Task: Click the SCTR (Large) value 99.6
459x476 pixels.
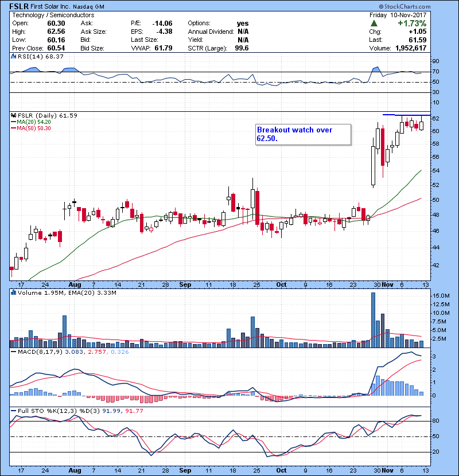Action: click(242, 48)
